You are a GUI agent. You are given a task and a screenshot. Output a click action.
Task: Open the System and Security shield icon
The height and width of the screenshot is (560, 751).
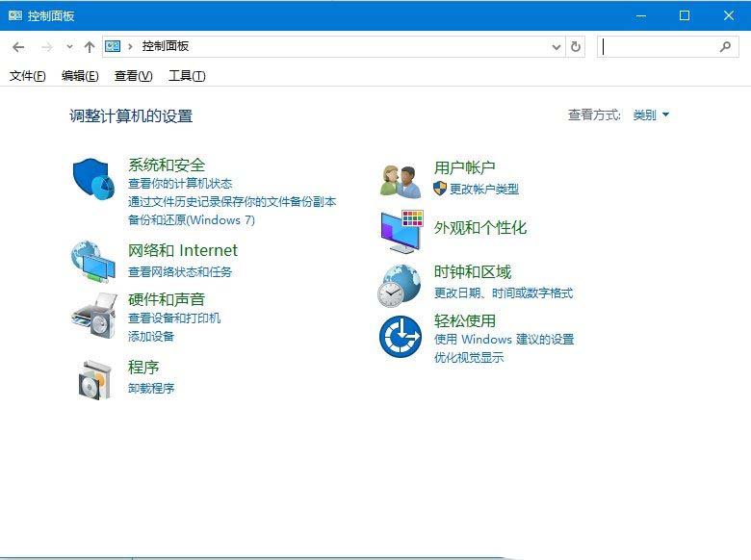[x=94, y=180]
